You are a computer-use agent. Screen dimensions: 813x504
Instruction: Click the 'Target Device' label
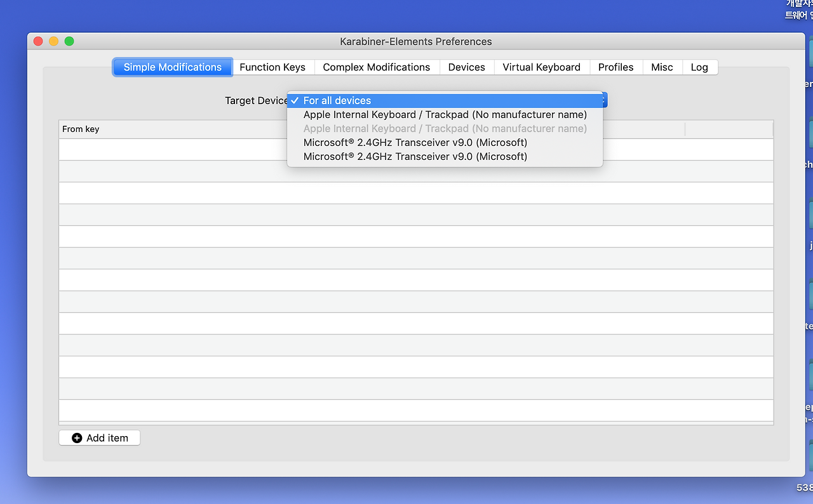point(257,101)
